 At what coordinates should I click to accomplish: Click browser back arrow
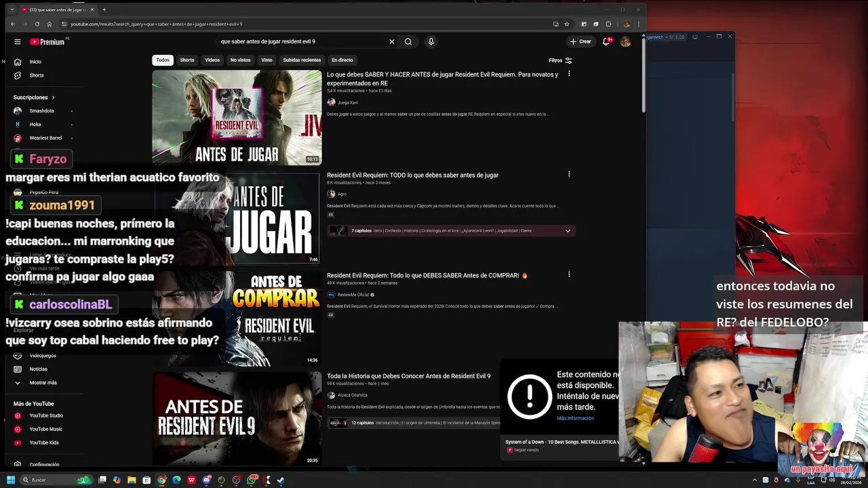coord(13,24)
